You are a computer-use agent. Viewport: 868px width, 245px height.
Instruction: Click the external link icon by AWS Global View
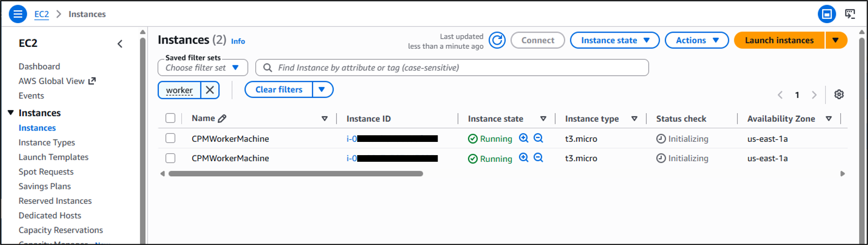pos(92,81)
